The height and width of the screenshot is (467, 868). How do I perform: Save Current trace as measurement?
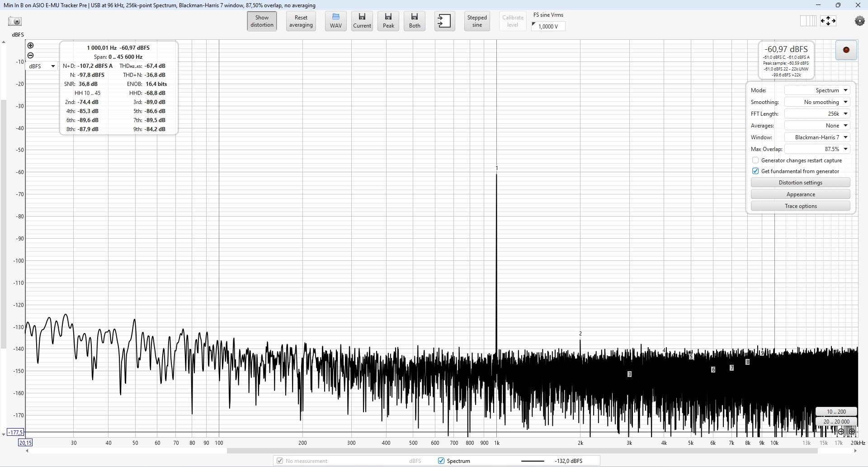[x=362, y=21]
